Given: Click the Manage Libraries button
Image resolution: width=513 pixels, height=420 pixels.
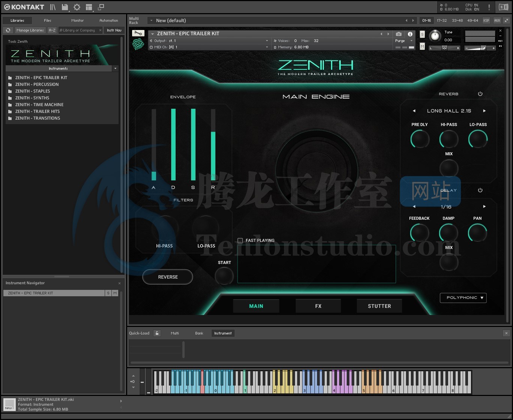Looking at the screenshot, I should click(30, 30).
